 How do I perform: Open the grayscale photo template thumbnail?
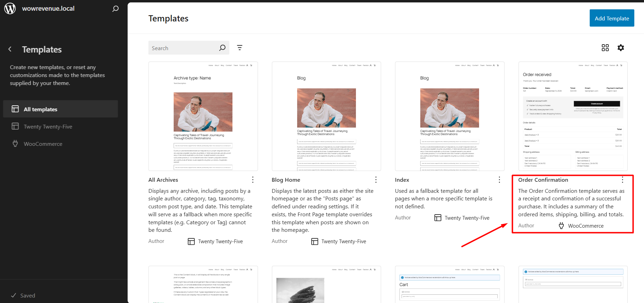(x=326, y=284)
